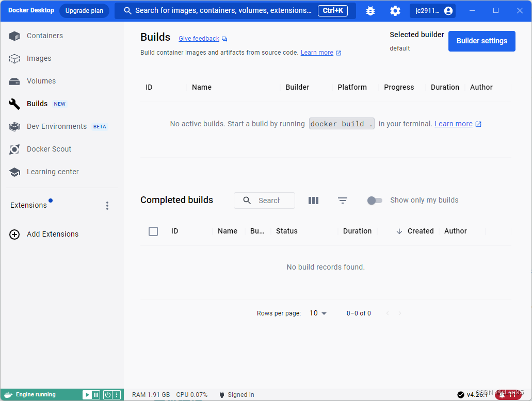Image resolution: width=532 pixels, height=401 pixels.
Task: Click the global search bar
Action: coord(235,11)
